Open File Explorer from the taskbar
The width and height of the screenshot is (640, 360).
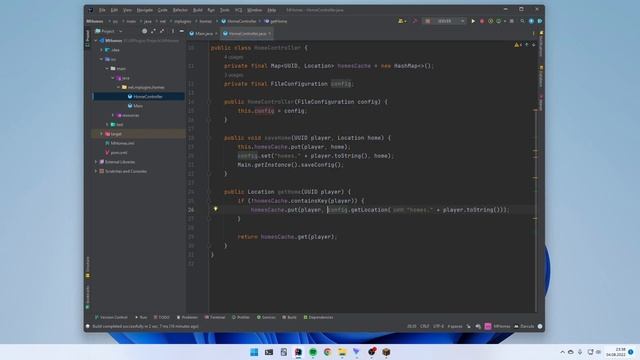(x=342, y=352)
